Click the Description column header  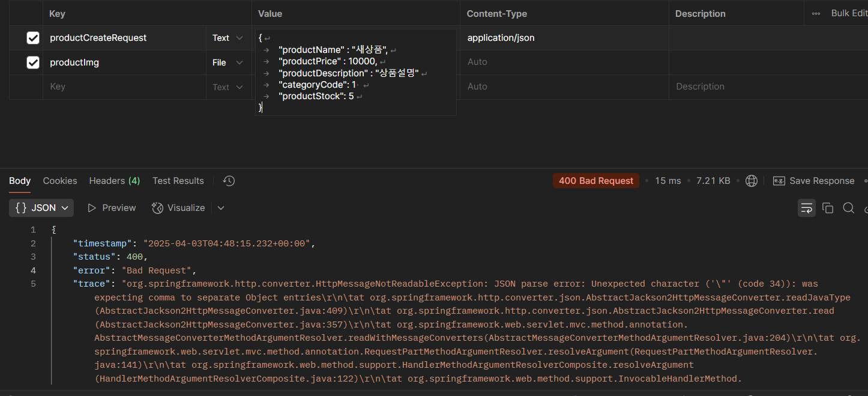pos(701,13)
